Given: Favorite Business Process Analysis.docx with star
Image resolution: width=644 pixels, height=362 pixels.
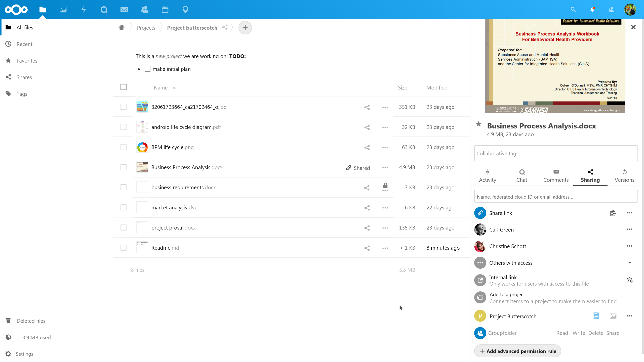Looking at the screenshot, I should click(x=479, y=124).
